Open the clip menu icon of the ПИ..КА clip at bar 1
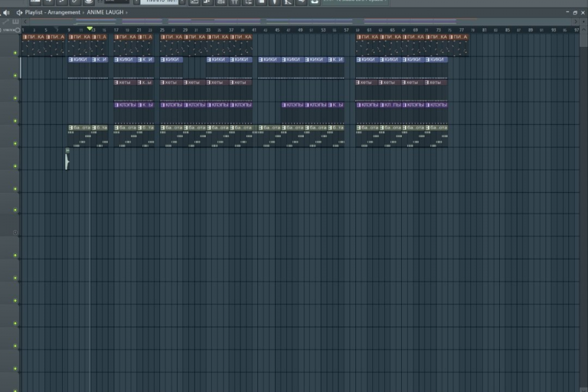This screenshot has height=392, width=588. pyautogui.click(x=25, y=37)
